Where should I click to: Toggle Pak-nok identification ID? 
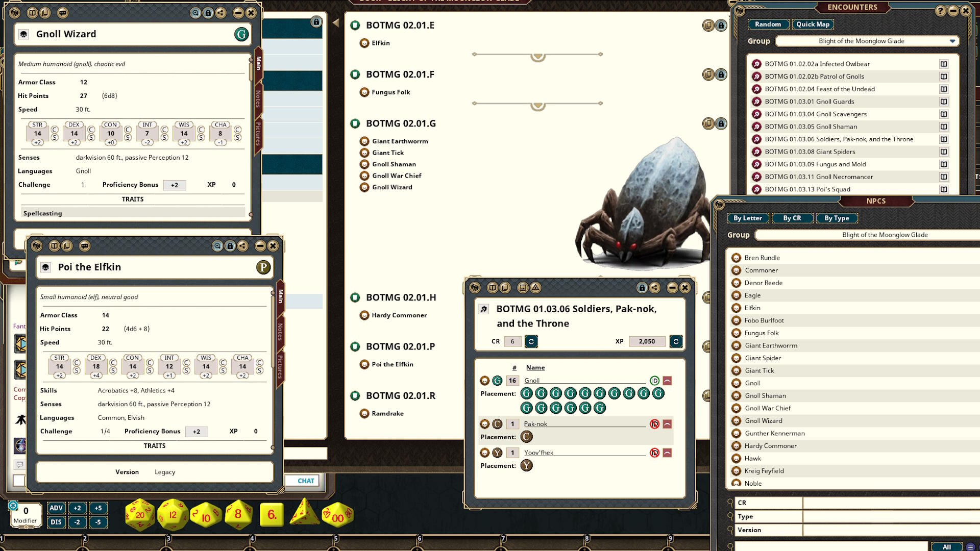654,424
